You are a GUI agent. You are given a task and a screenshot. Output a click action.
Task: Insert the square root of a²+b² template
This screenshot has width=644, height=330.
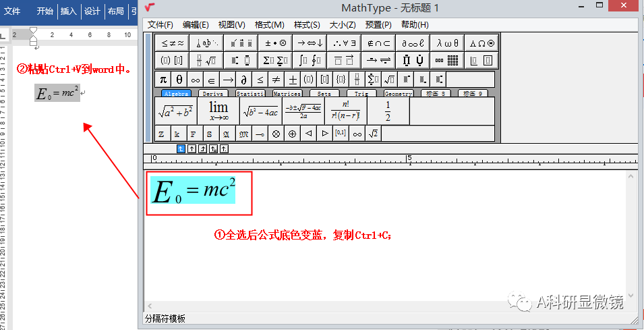click(x=175, y=111)
